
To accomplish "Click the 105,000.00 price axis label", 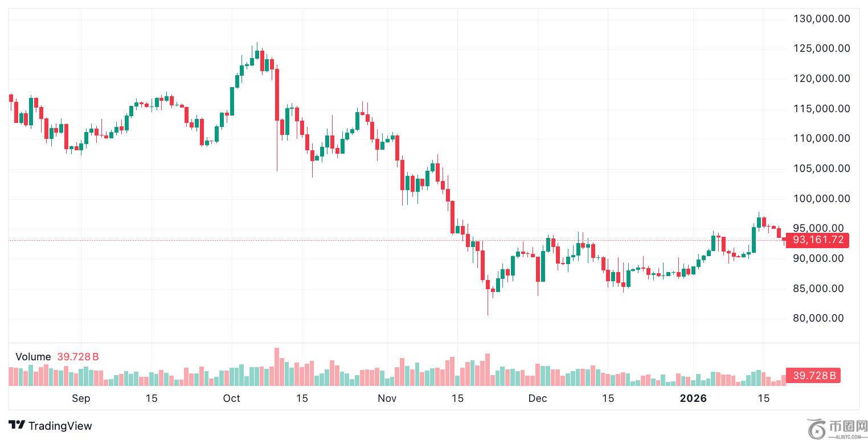I will 821,168.
